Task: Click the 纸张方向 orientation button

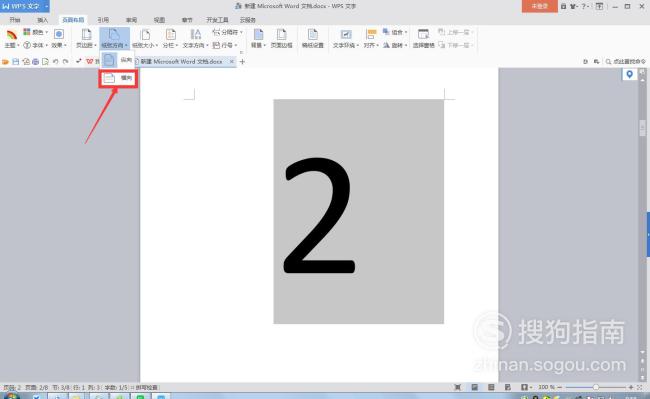Action: (114, 39)
